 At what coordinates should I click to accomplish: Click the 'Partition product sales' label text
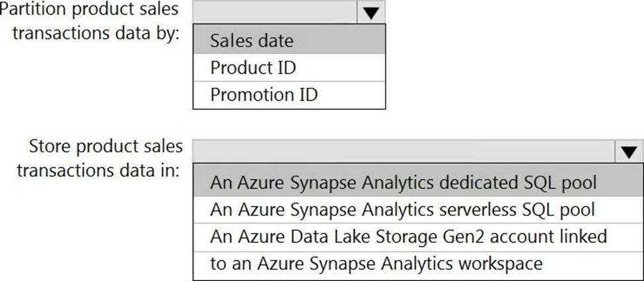tap(90, 10)
